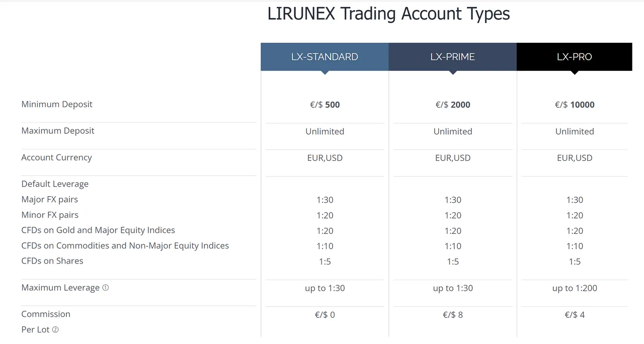The height and width of the screenshot is (344, 644).
Task: Click the Minimum Deposit row label
Action: (x=57, y=104)
